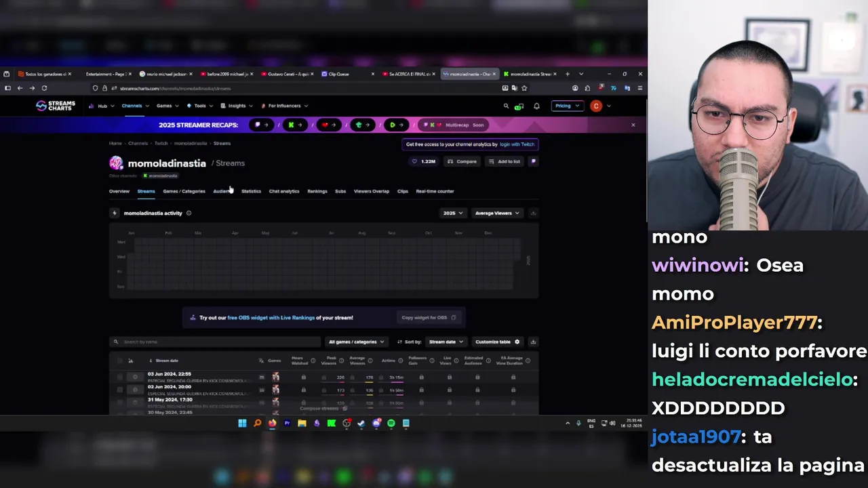
Task: Open the Average Viewers metric dropdown
Action: point(497,213)
